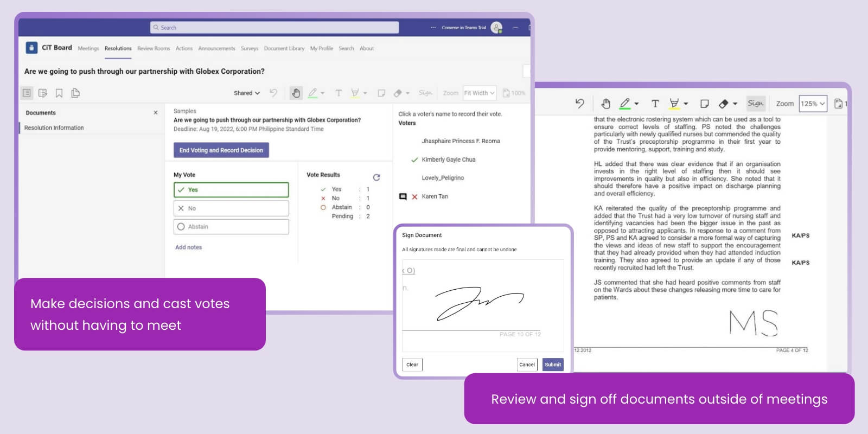Choose the Abstain vote option
The image size is (868, 434).
click(x=231, y=227)
